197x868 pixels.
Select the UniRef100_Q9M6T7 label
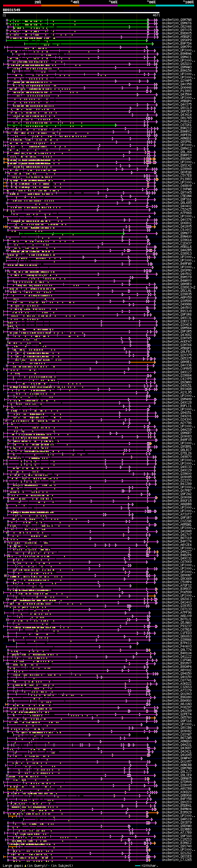pyautogui.click(x=177, y=233)
